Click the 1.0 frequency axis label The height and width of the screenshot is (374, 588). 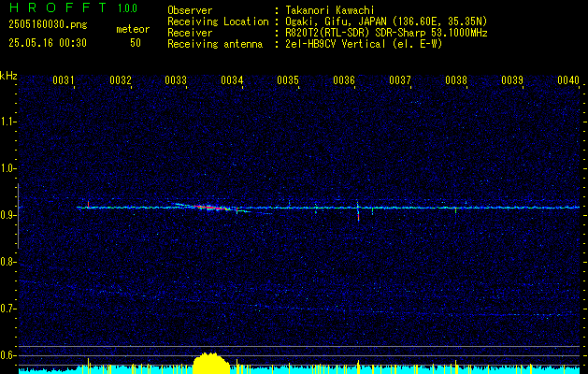click(7, 168)
